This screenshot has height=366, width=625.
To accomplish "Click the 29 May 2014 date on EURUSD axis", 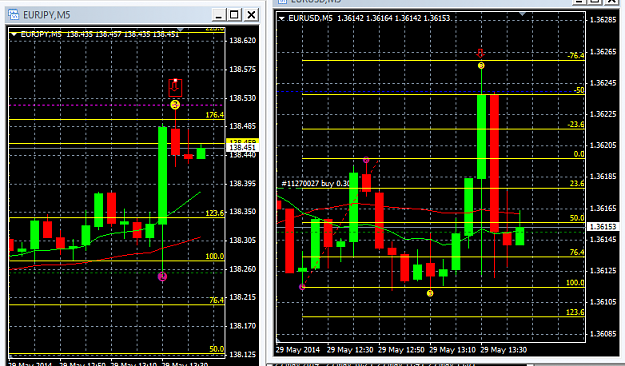I will point(297,350).
